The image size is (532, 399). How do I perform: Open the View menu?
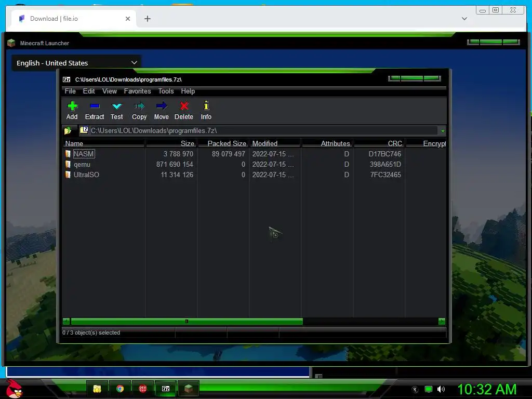click(x=110, y=91)
